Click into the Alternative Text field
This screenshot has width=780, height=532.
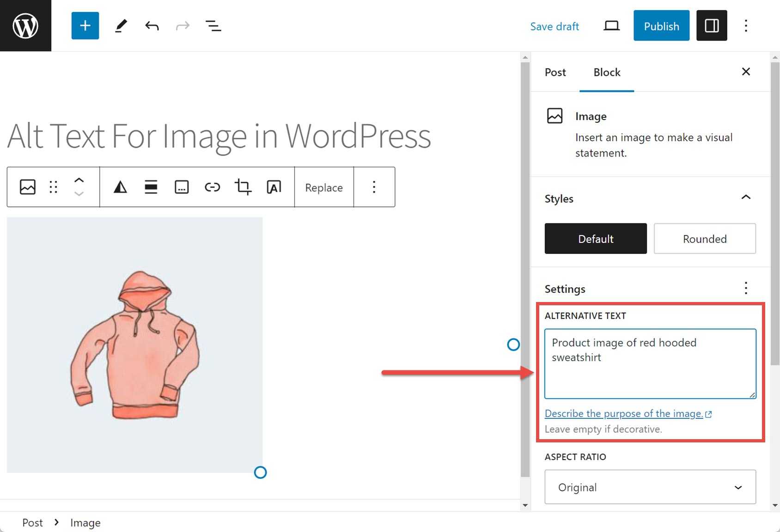point(650,363)
